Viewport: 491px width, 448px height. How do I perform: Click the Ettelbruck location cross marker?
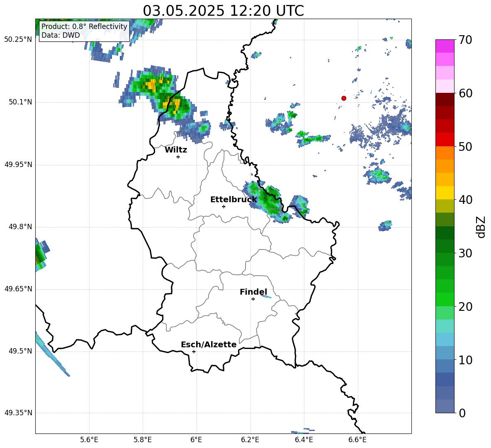[224, 206]
